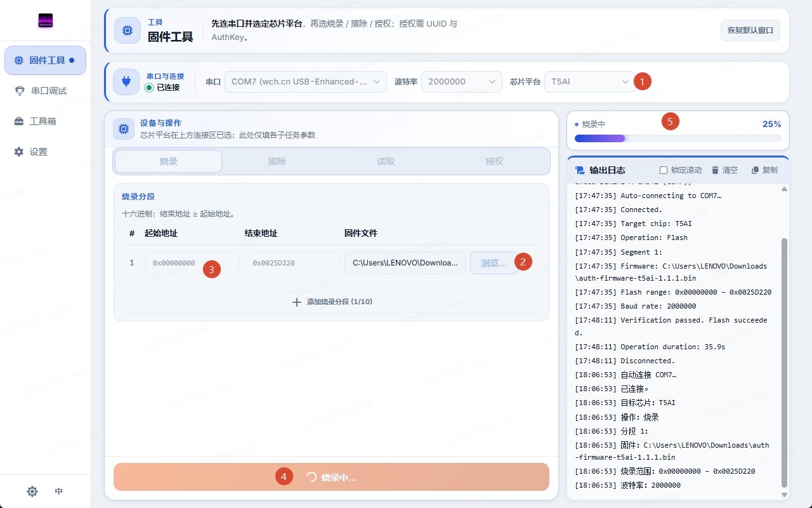
Task: Click 添加烧录分段 (1/10)
Action: (x=331, y=302)
